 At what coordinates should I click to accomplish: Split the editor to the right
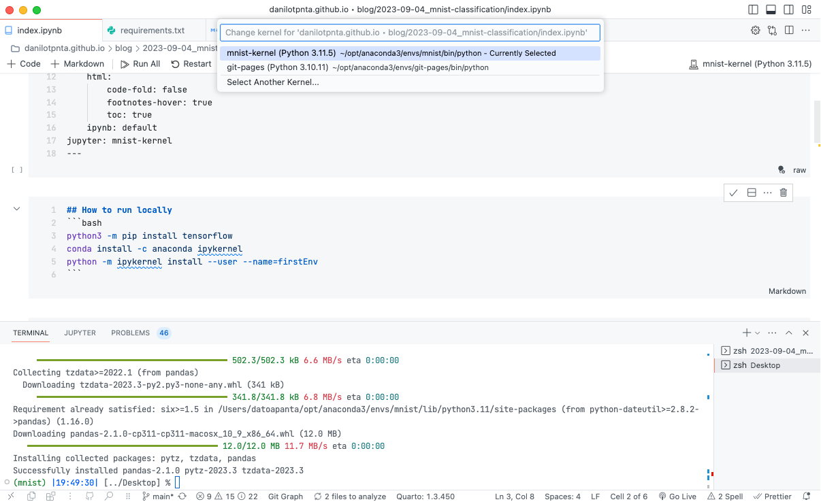789,31
